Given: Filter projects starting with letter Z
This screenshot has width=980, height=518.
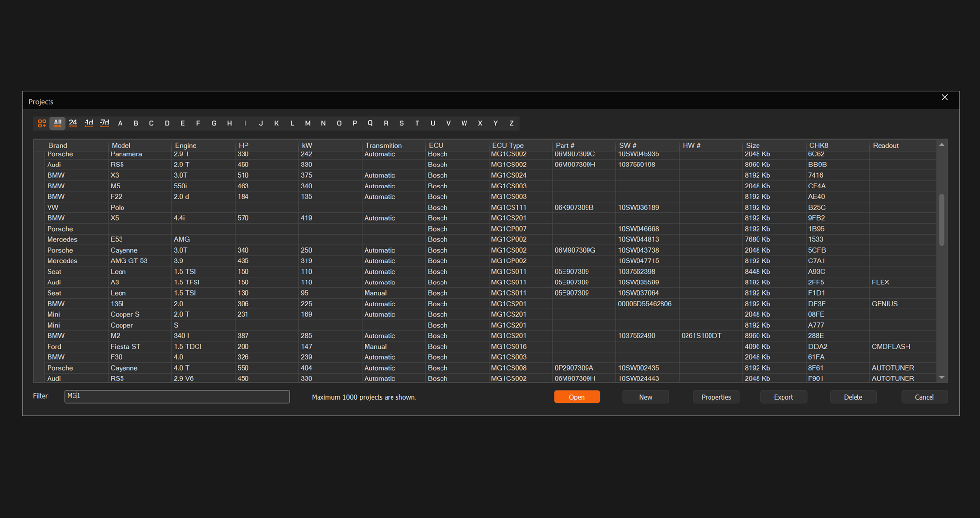Looking at the screenshot, I should 511,123.
